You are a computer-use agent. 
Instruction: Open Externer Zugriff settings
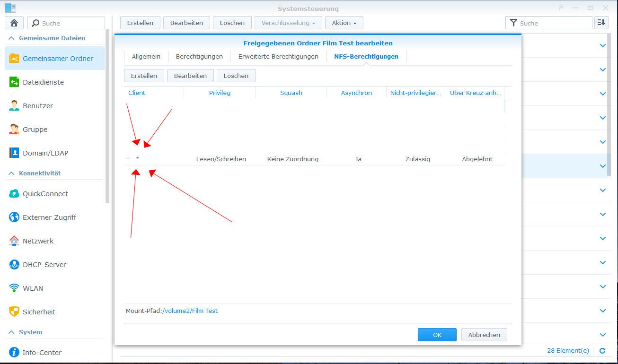tap(55, 217)
